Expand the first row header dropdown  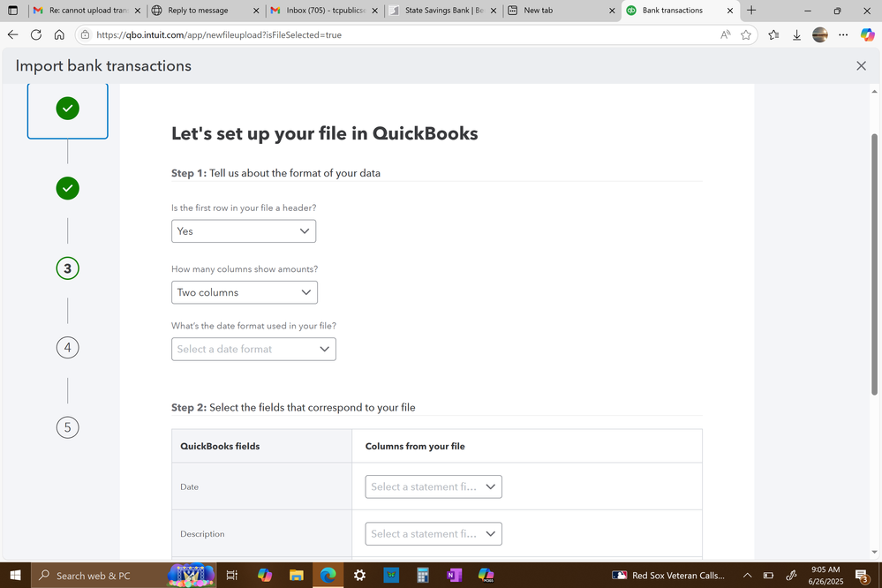click(x=244, y=231)
